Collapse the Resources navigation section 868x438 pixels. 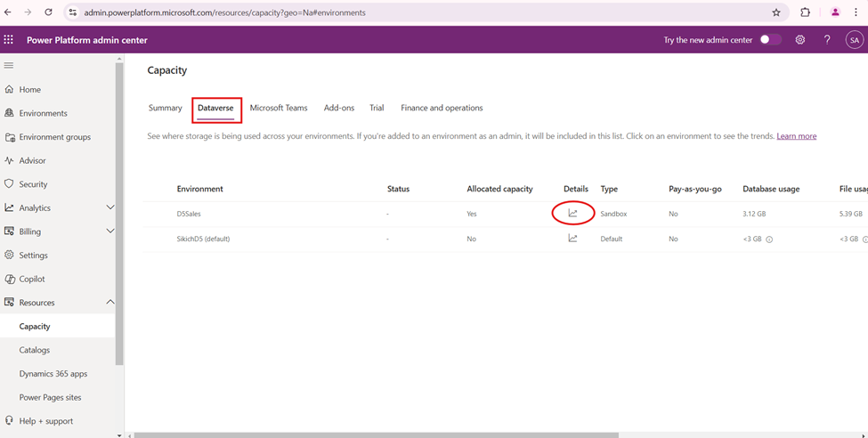110,303
